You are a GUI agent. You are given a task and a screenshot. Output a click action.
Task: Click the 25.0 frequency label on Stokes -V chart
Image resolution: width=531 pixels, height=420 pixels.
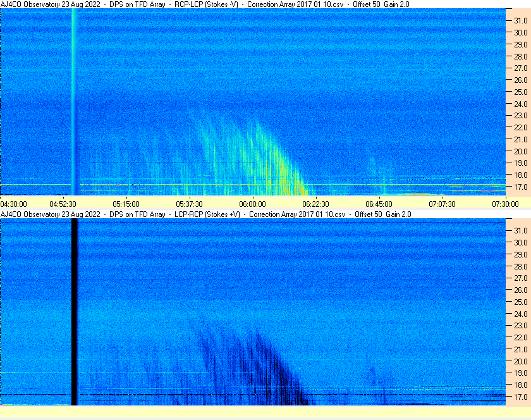[x=521, y=92]
